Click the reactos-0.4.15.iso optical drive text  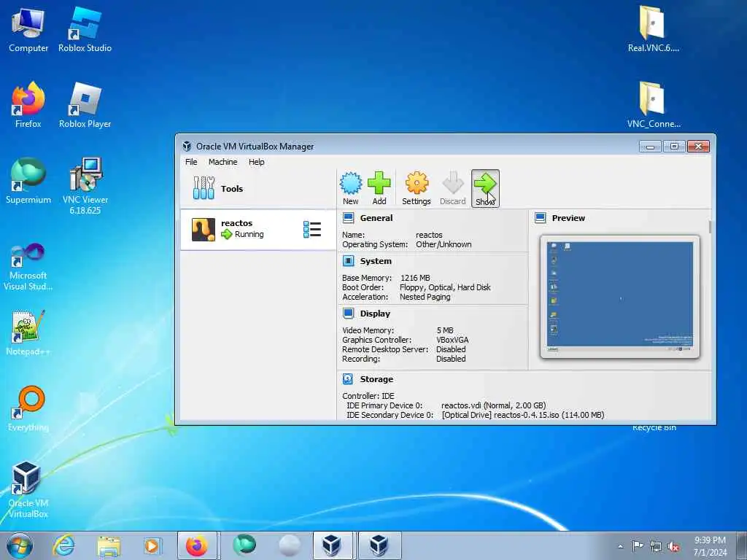coord(522,415)
